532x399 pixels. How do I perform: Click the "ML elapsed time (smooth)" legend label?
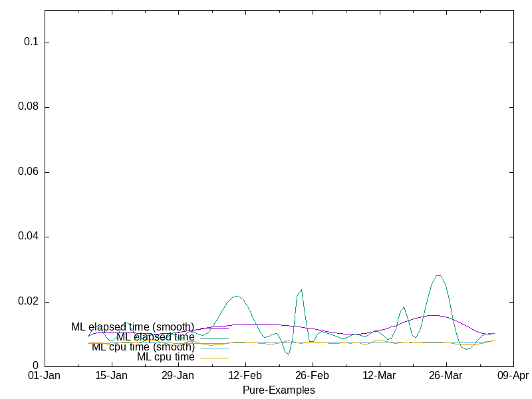[x=132, y=327]
